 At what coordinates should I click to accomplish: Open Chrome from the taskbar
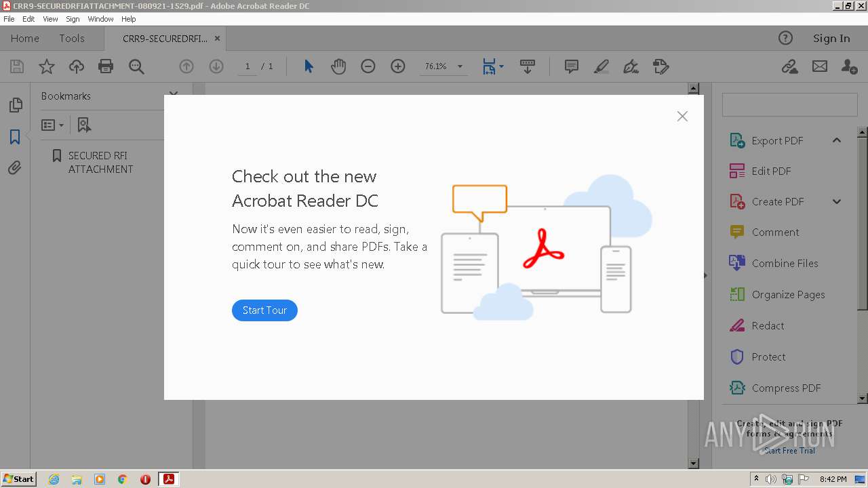(x=123, y=479)
